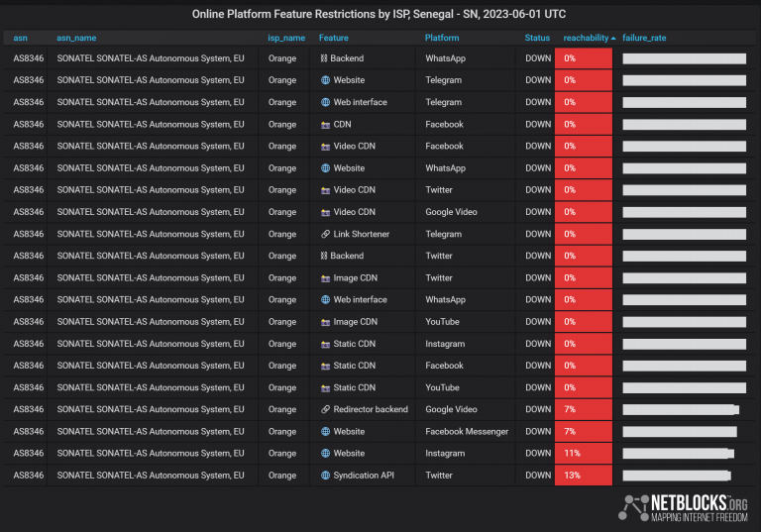Sort by the failure_rate column header

point(644,38)
